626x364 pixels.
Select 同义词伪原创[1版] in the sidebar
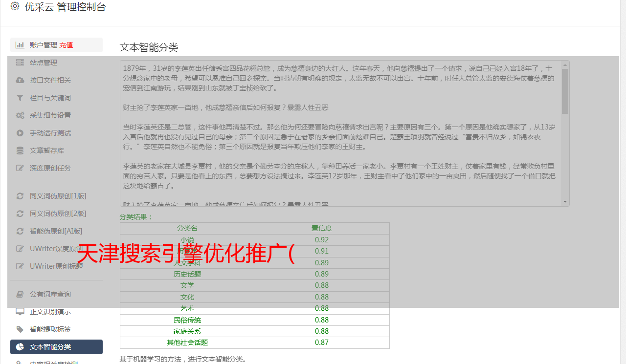tap(58, 196)
